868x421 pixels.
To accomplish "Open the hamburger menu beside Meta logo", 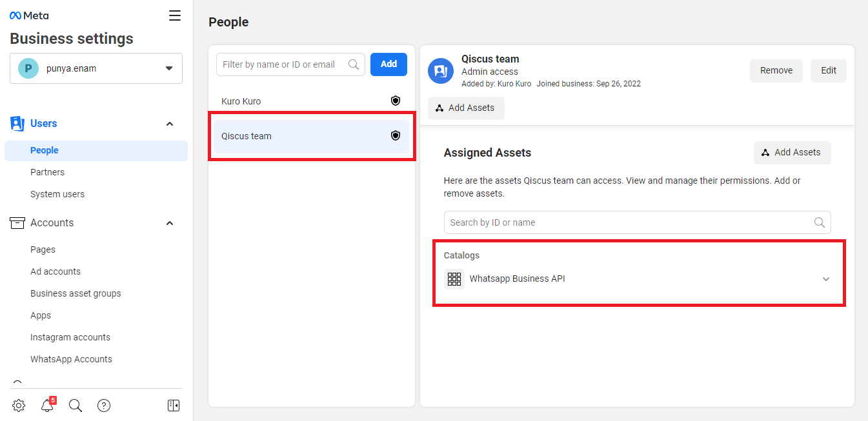I will pos(175,15).
